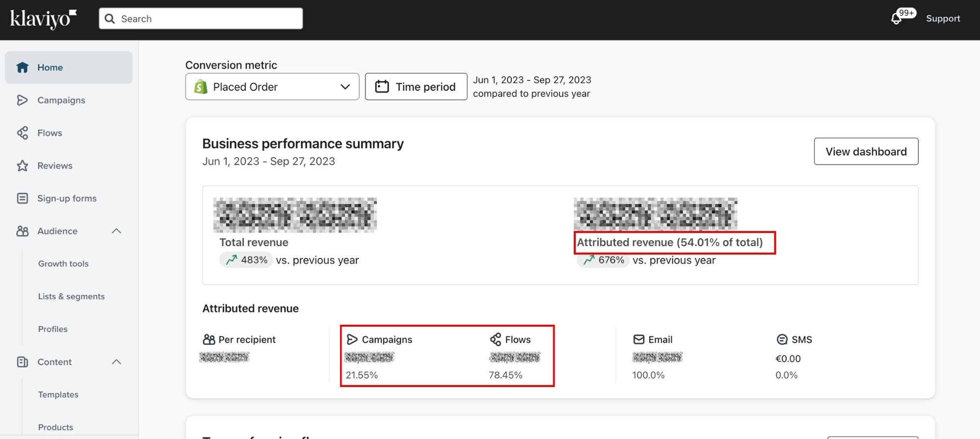Screen dimensions: 980x439
Task: Click the Email envelope icon
Action: click(x=638, y=339)
